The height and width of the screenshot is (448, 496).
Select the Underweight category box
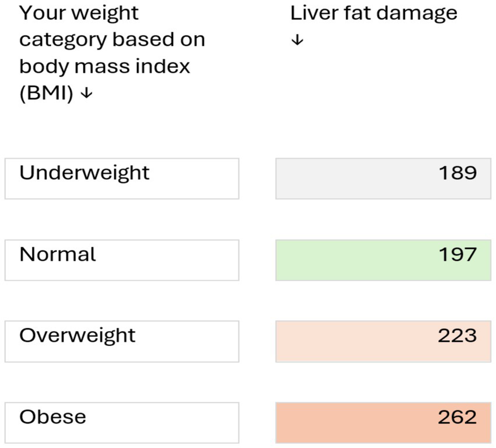click(122, 178)
